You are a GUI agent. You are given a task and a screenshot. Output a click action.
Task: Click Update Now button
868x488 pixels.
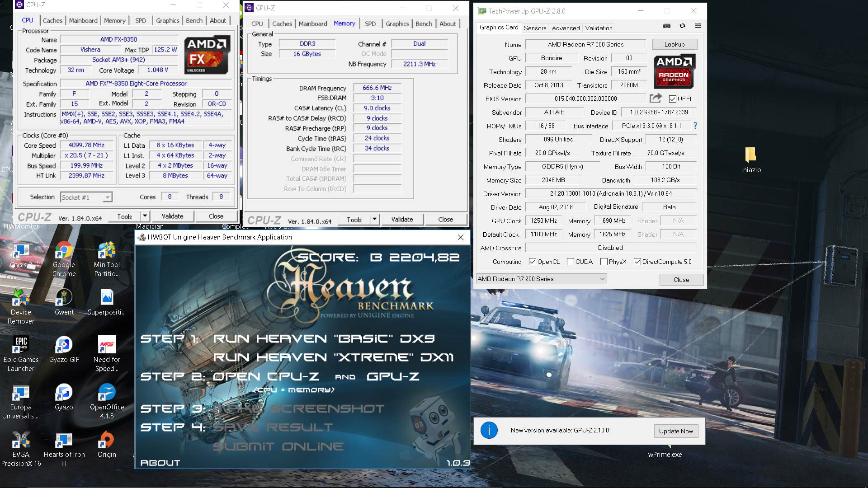[676, 431]
